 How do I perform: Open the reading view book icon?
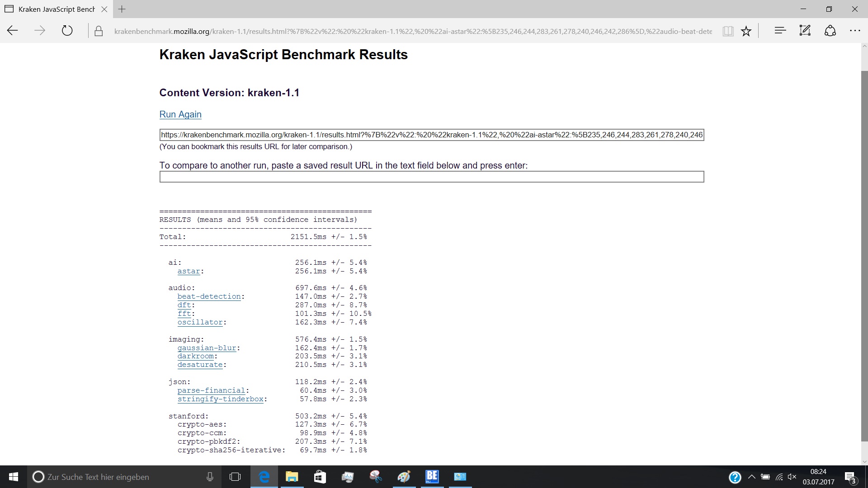point(727,31)
